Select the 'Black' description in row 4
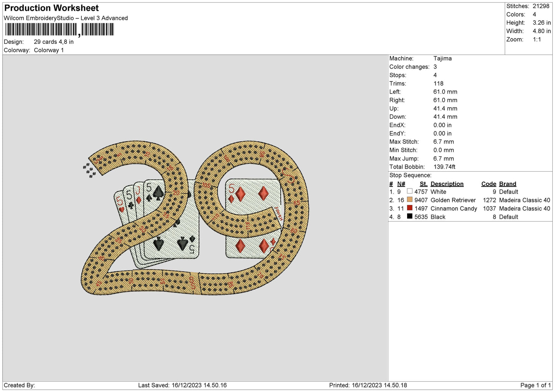Viewport: 555px width, 392px height. (438, 217)
